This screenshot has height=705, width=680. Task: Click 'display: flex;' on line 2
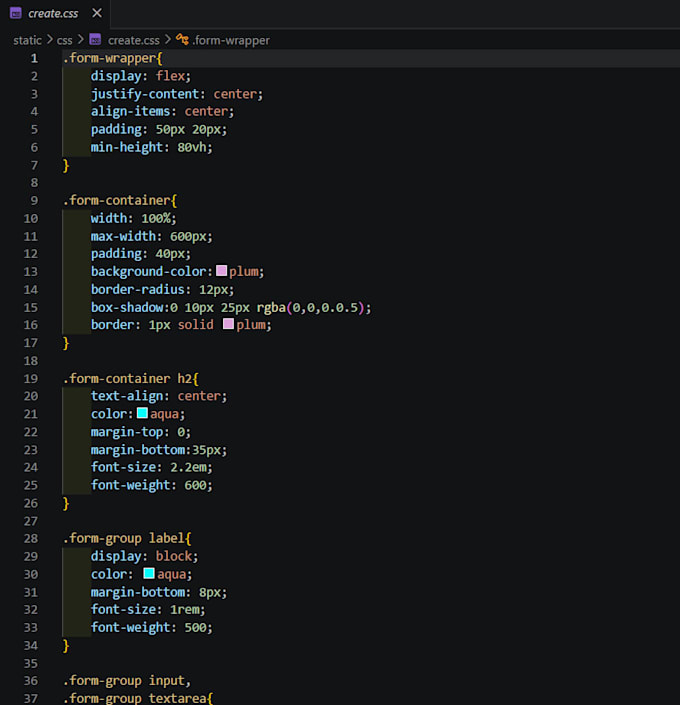tap(141, 76)
